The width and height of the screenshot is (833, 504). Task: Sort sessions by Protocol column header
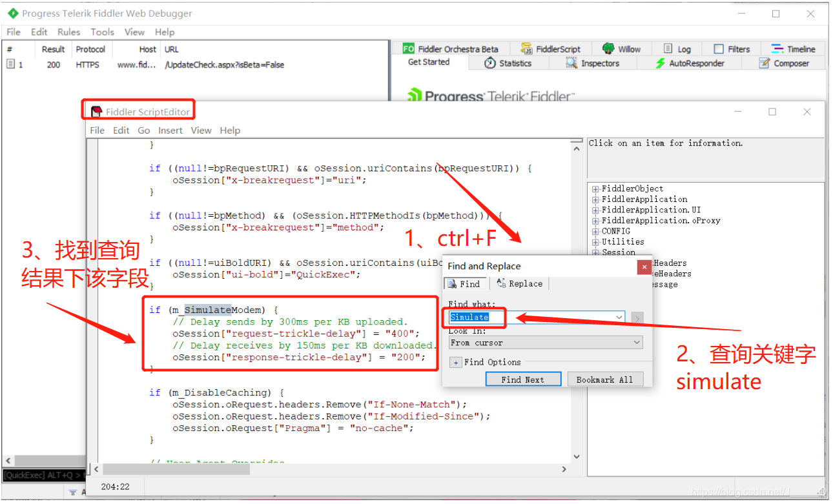[x=90, y=49]
